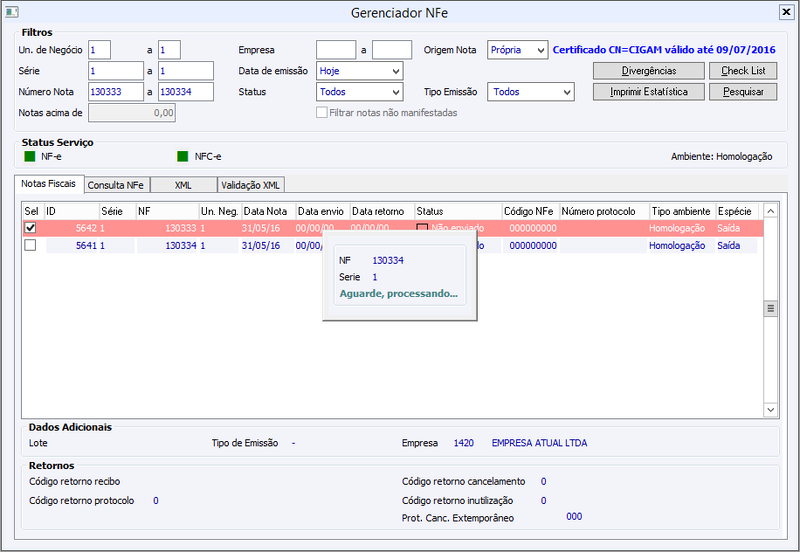800x552 pixels.
Task: Check the selection box for note 5641
Action: tap(30, 245)
